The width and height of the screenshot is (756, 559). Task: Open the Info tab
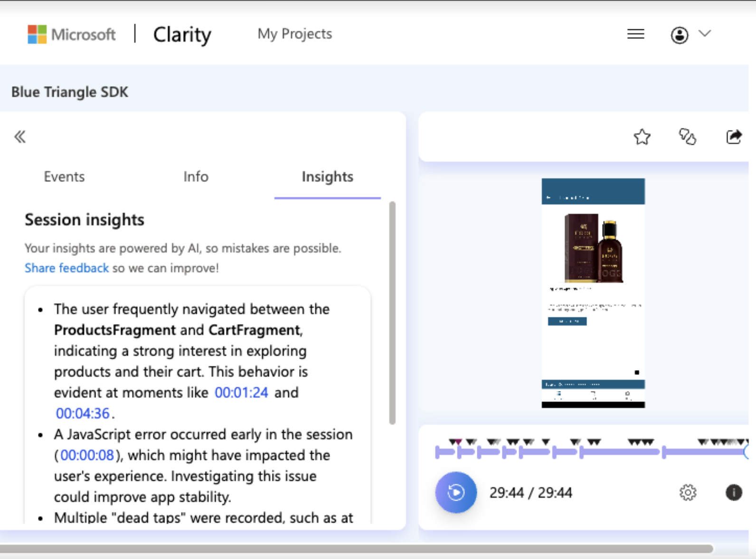tap(196, 177)
